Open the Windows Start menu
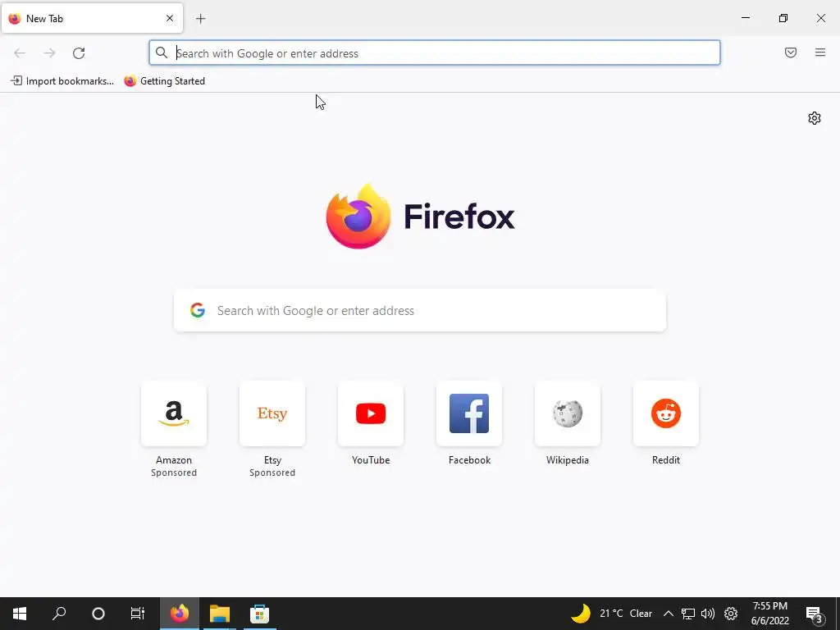840x630 pixels. [x=20, y=614]
